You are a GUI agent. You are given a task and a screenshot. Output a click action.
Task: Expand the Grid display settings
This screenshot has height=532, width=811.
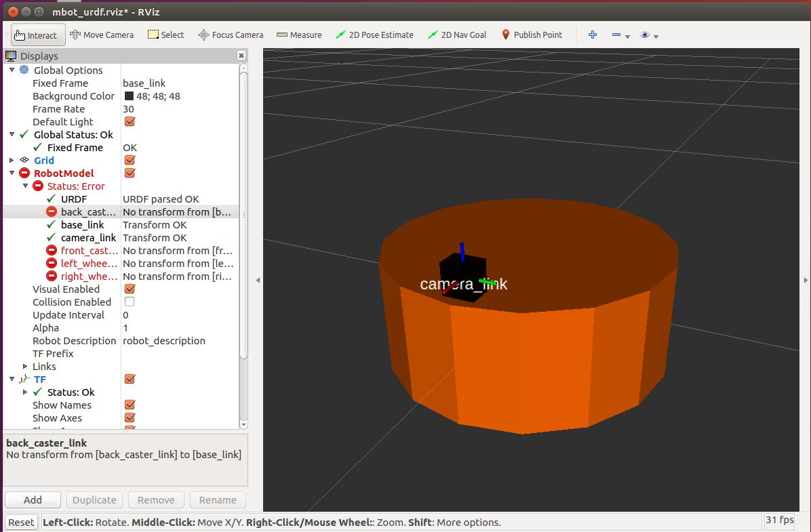[12, 160]
